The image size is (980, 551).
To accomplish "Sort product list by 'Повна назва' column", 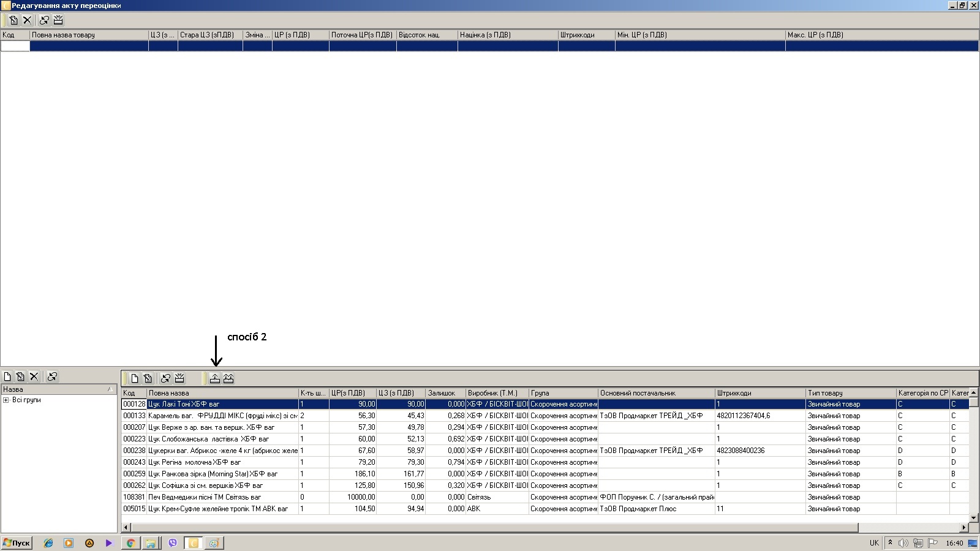I will 222,393.
